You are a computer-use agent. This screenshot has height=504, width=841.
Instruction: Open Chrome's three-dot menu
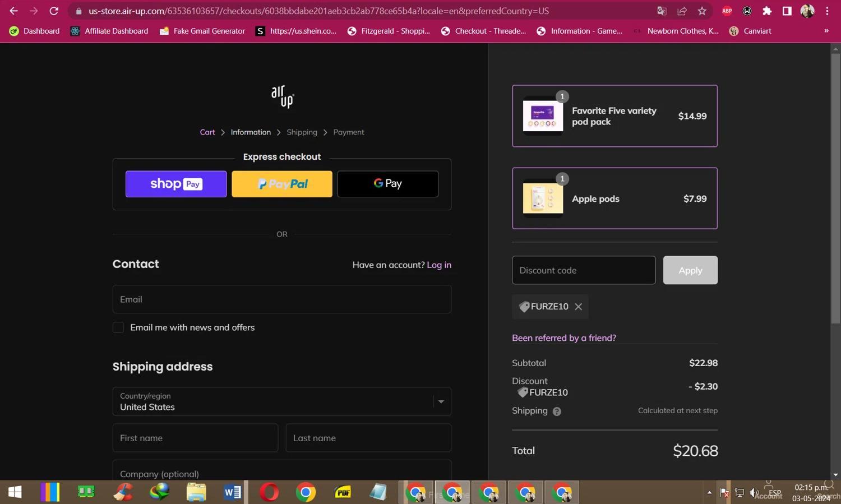click(827, 11)
